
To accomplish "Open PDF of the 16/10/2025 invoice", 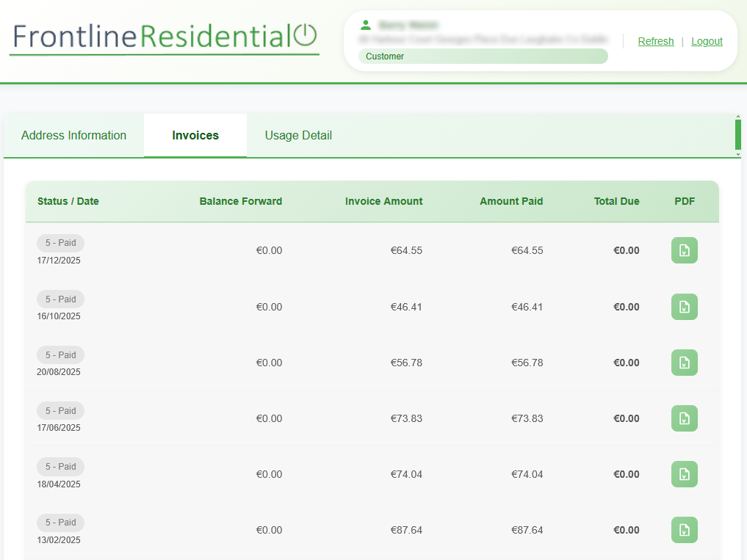I will pos(684,307).
